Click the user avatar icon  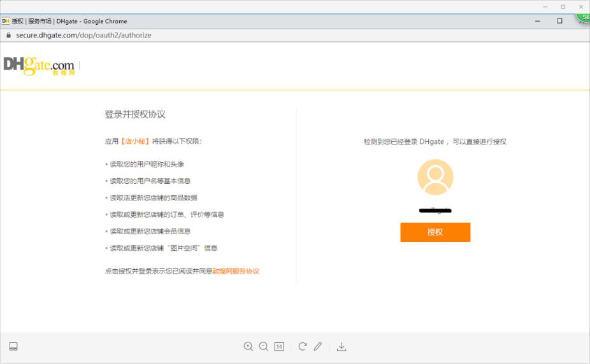pos(435,177)
